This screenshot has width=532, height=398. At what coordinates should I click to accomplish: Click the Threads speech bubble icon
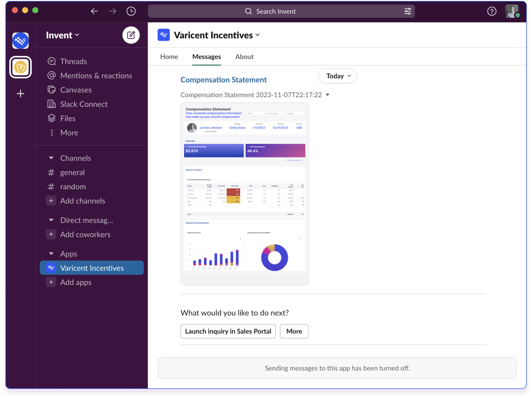52,61
